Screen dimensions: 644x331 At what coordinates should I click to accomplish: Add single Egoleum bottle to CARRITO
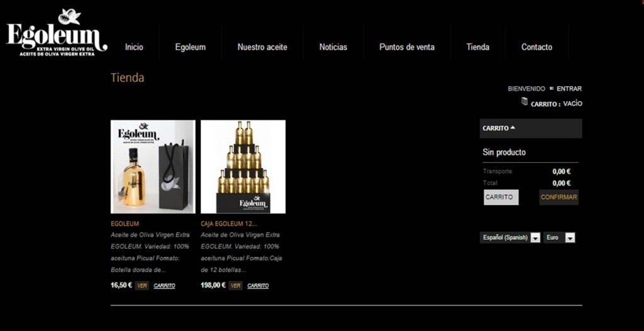point(164,286)
